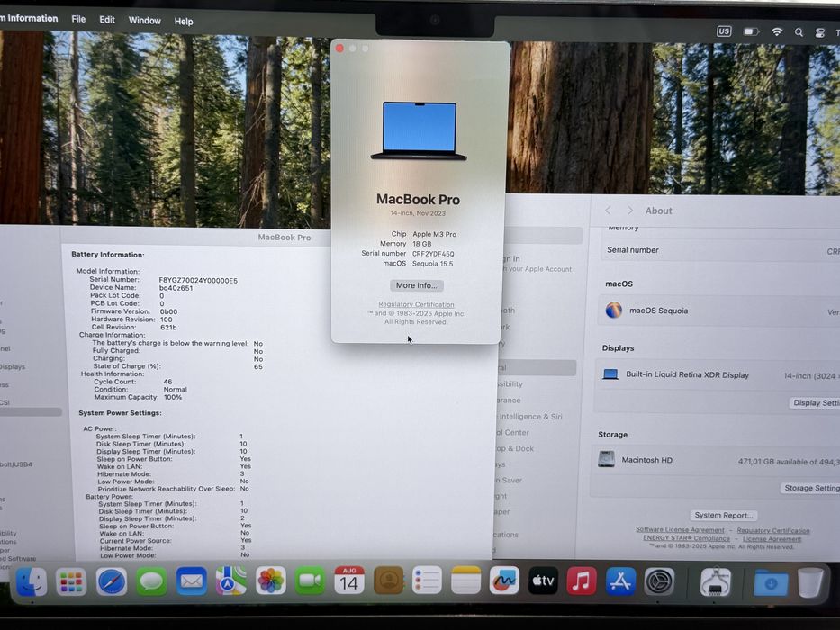Close the About This Mac window

339,49
